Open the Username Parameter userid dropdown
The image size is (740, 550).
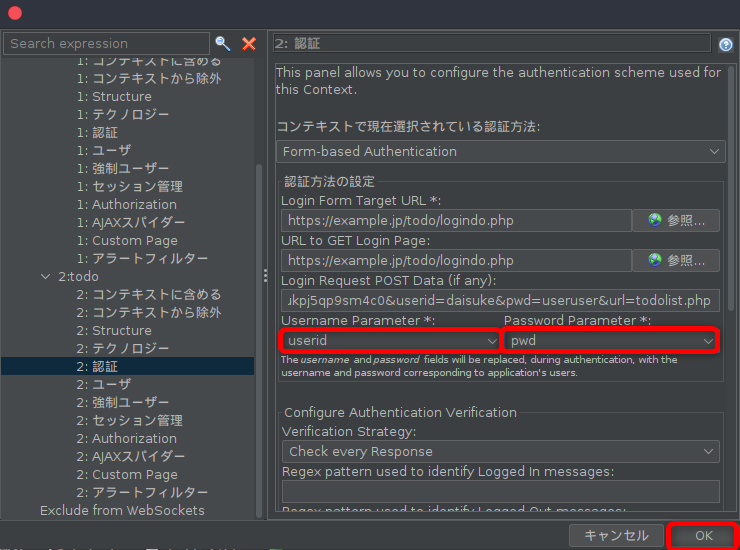click(x=391, y=340)
